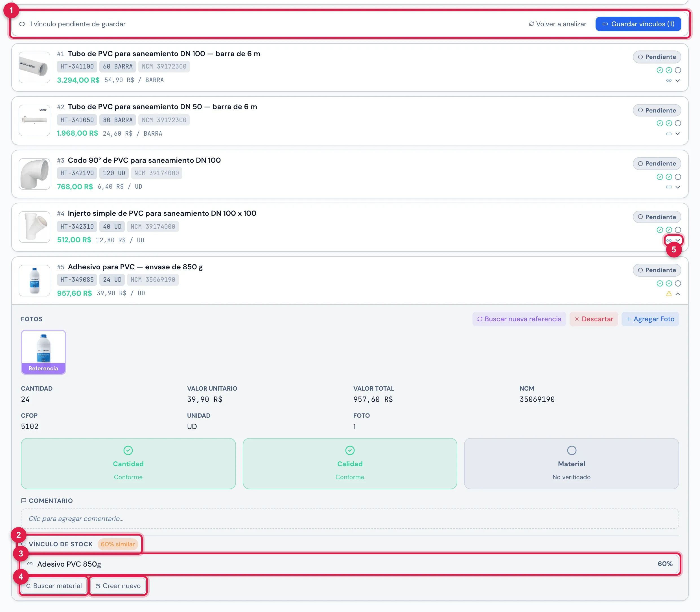Click the second green check circle on item #4
This screenshot has height=612, width=700.
click(669, 230)
